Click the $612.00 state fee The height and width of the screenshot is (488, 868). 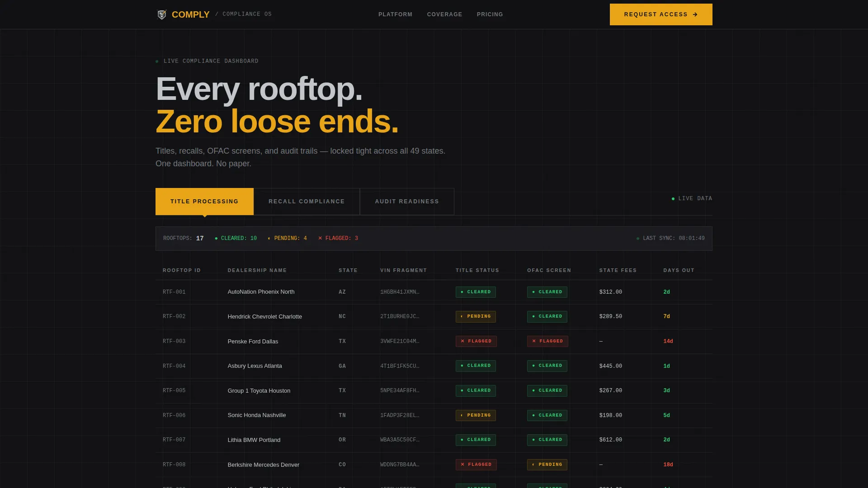tap(611, 440)
